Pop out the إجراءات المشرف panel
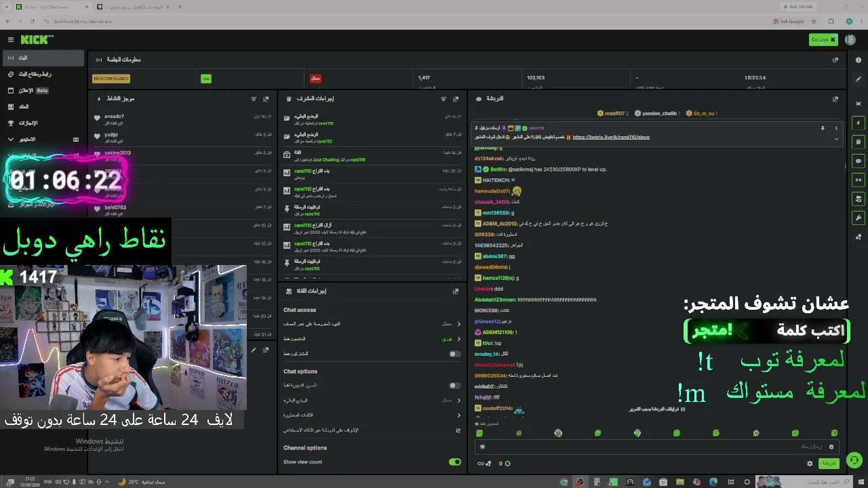The width and height of the screenshot is (868, 488). point(456,99)
